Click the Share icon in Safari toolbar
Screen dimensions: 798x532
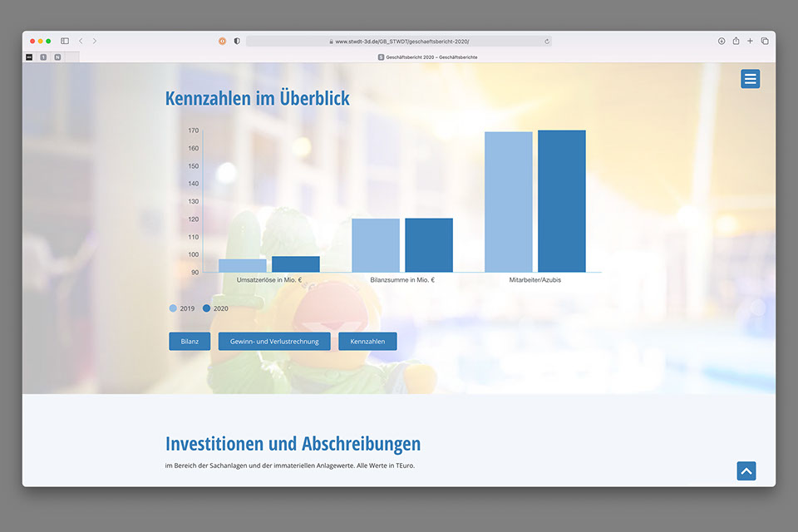click(736, 41)
